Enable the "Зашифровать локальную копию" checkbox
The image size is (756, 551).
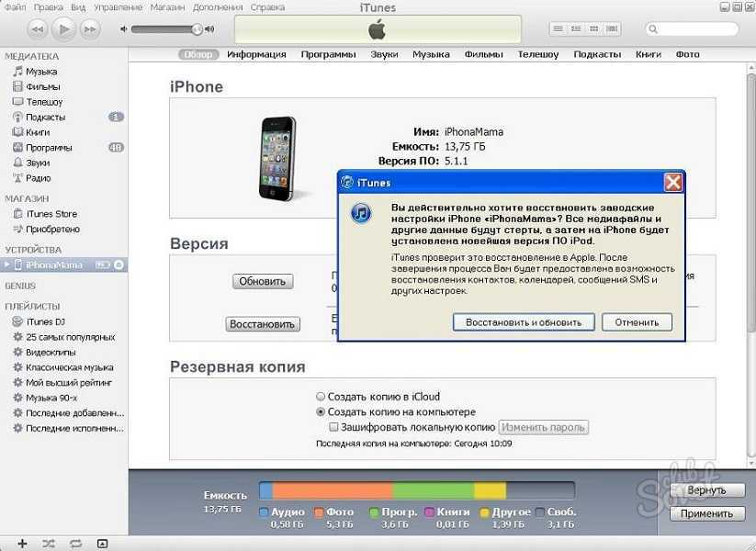point(334,428)
